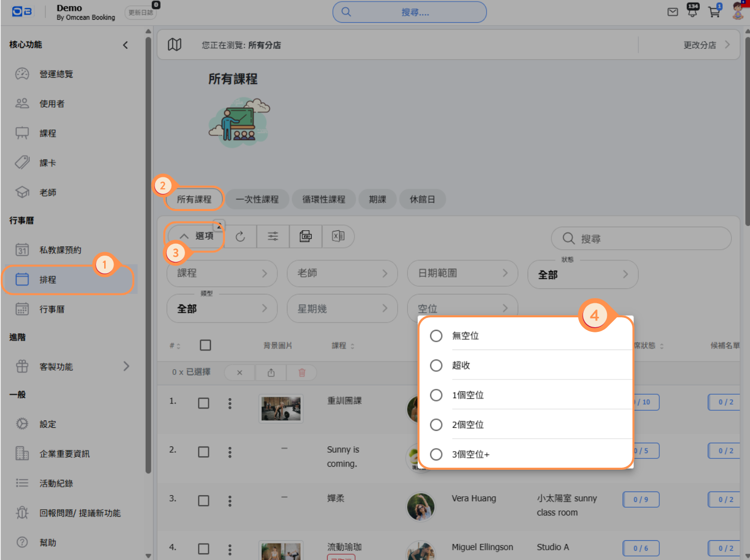Open the 星期幾 filter dropdown

(342, 309)
